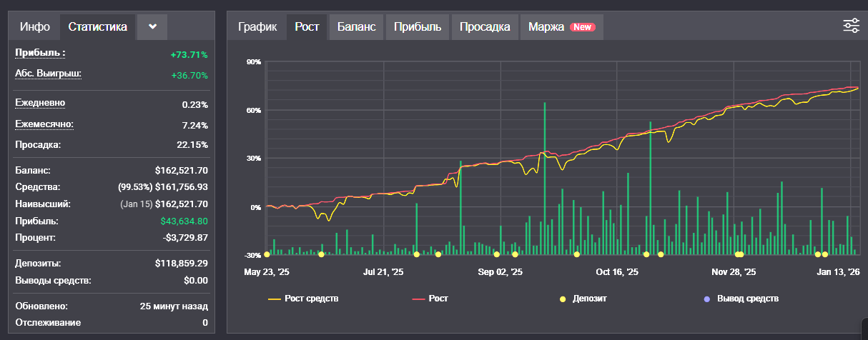868x340 pixels.
Task: Select the Рост chart tab
Action: coord(307,27)
